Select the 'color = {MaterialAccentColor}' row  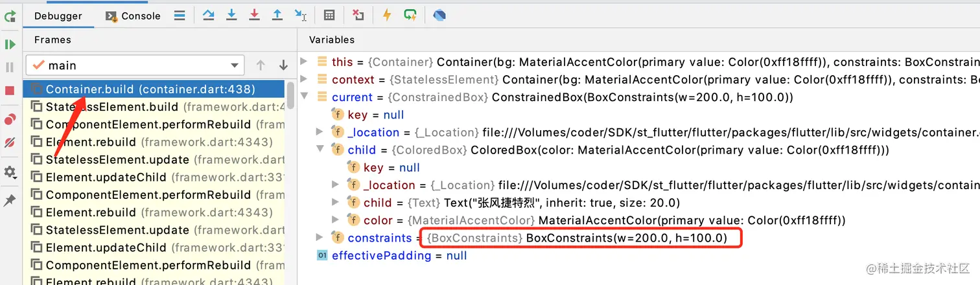638,220
